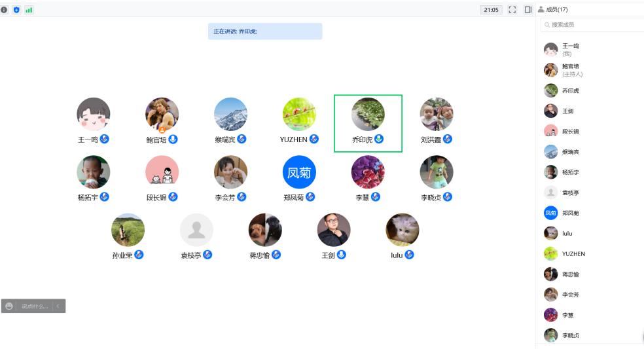
Task: Open the emoji smiley in chat bar
Action: point(9,306)
